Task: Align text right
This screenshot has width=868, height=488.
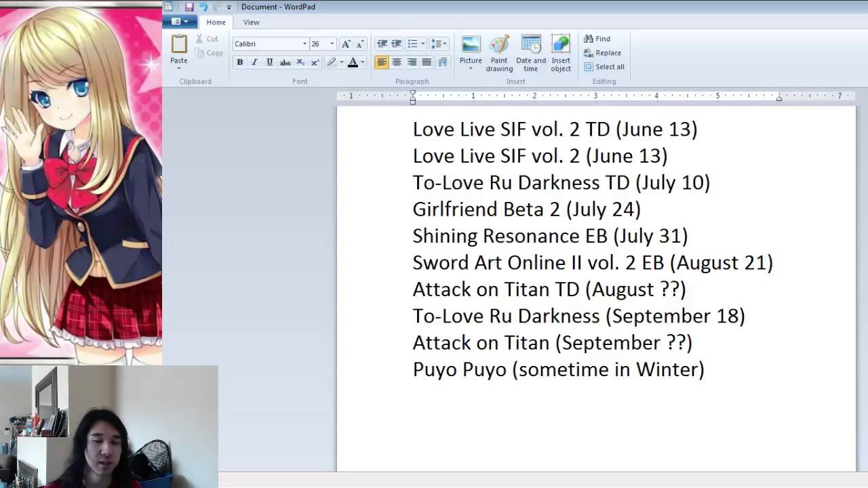Action: coord(412,62)
